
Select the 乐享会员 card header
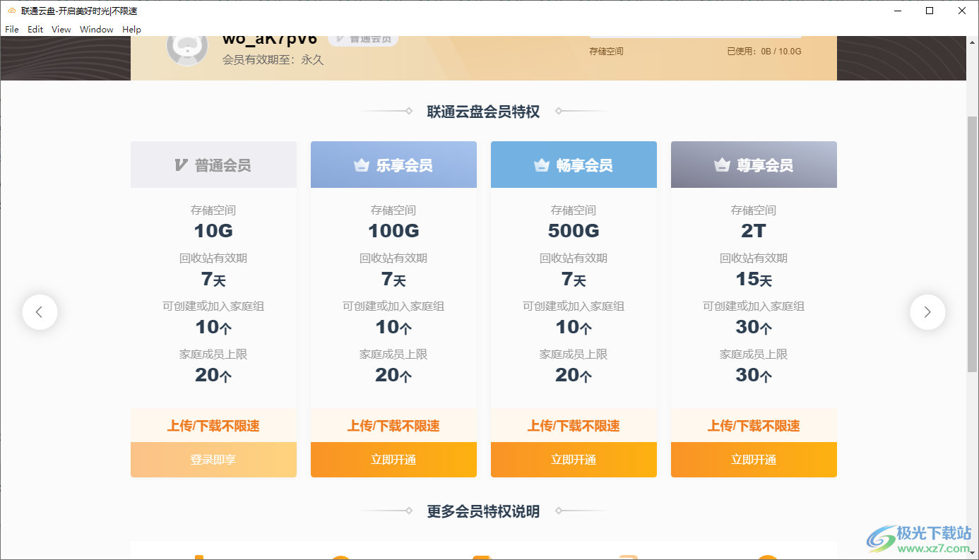(x=393, y=165)
